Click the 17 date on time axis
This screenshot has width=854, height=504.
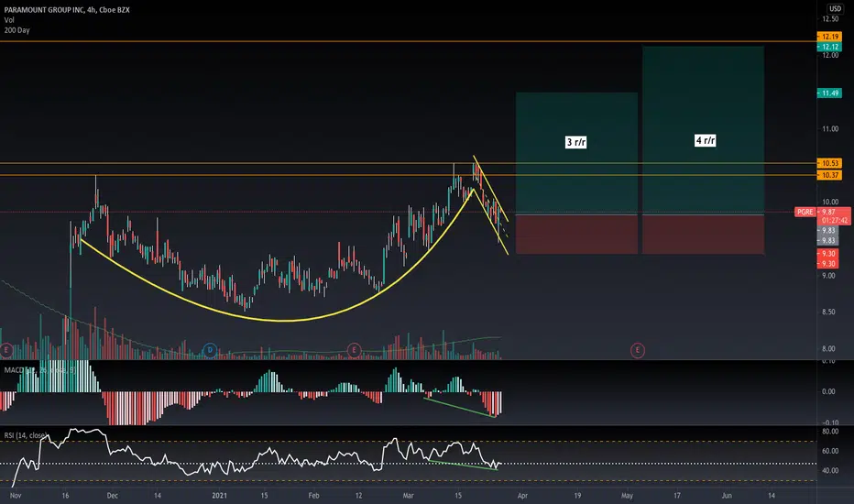pyautogui.click(x=677, y=496)
